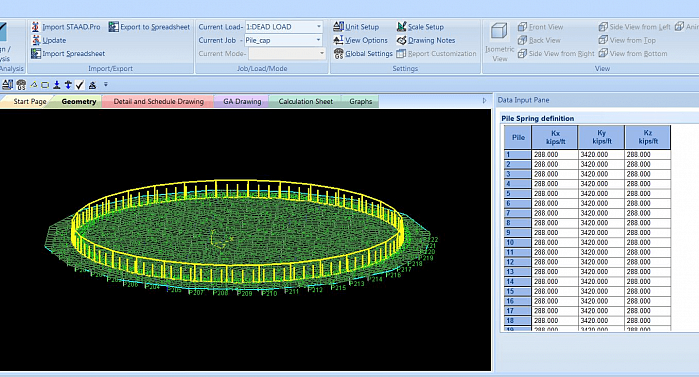Select the Kx kips/ft column header
Viewport: 699px width, 377px height.
coord(555,137)
